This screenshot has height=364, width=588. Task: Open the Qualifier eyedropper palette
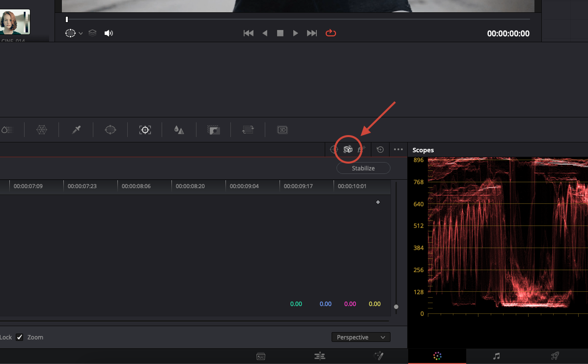76,130
